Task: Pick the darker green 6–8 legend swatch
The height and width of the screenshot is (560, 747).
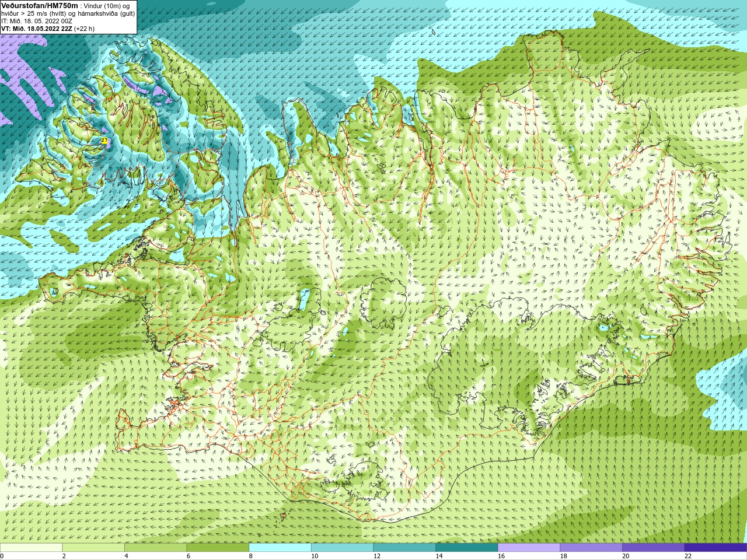Action: [218, 548]
